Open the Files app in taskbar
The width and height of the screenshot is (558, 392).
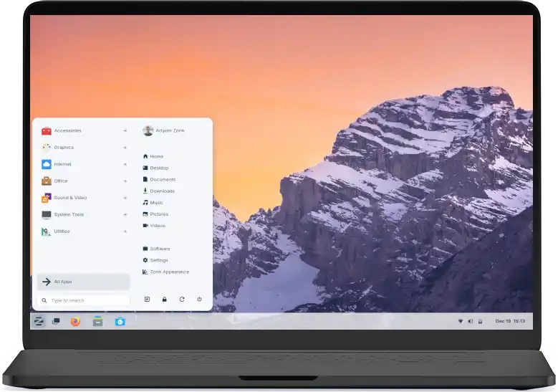point(98,321)
